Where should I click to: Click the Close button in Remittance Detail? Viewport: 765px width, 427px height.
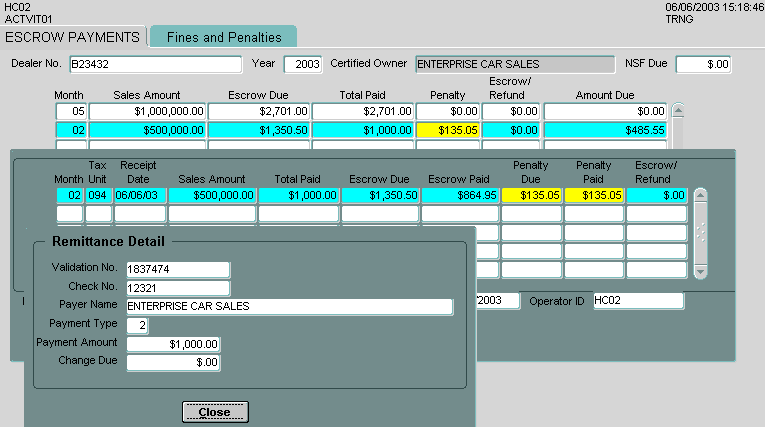click(215, 412)
